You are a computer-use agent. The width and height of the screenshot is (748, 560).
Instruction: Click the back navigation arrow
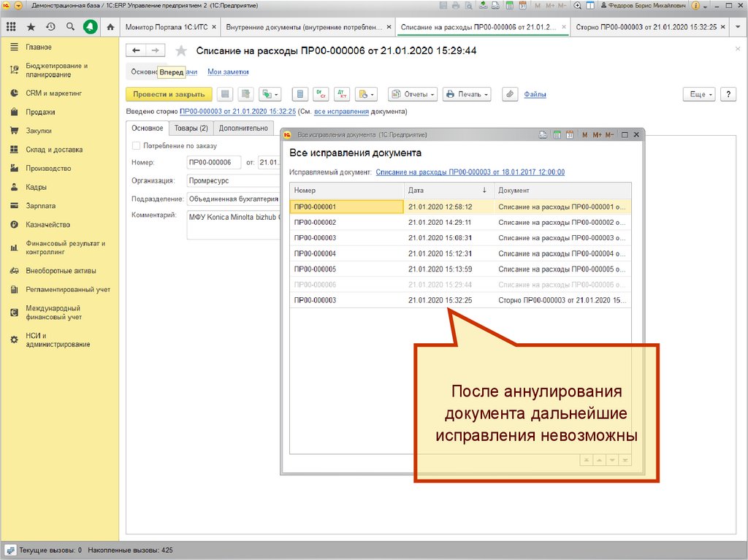(136, 51)
